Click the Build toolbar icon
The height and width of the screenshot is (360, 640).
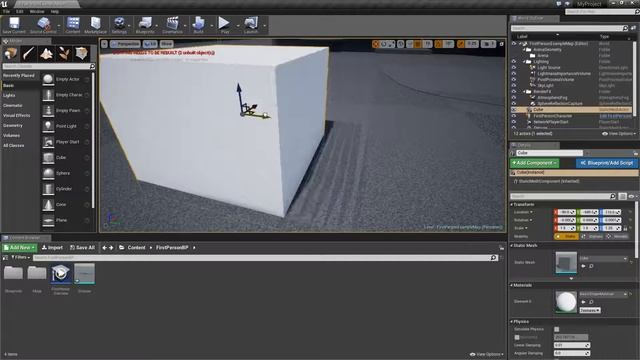click(198, 24)
